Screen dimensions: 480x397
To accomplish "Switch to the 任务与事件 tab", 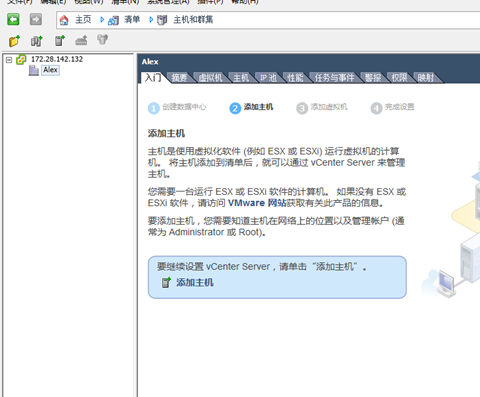I will pyautogui.click(x=334, y=78).
